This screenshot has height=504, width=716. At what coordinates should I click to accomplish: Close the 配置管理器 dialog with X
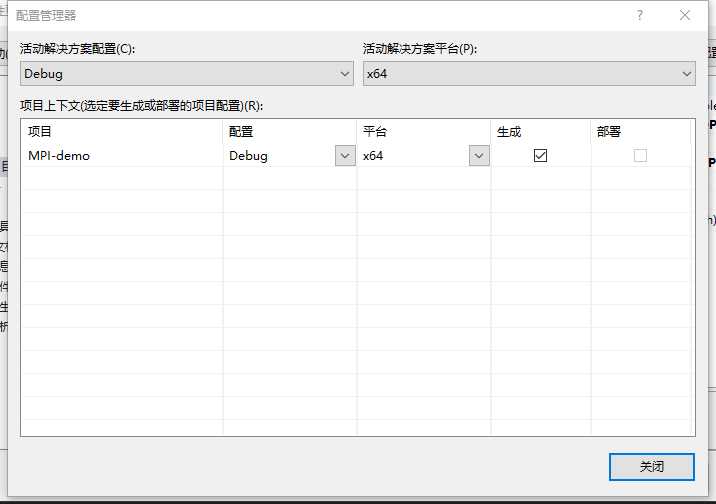click(x=684, y=15)
